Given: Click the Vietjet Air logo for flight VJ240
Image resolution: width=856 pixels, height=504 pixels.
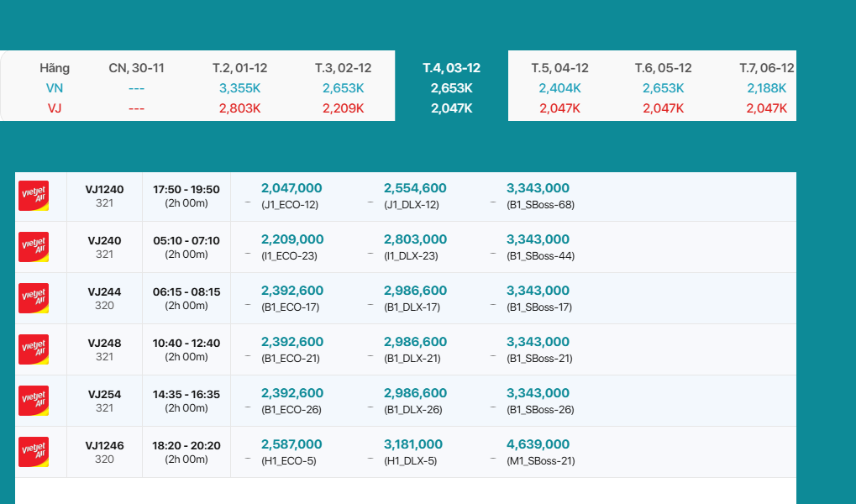Looking at the screenshot, I should coord(34,247).
